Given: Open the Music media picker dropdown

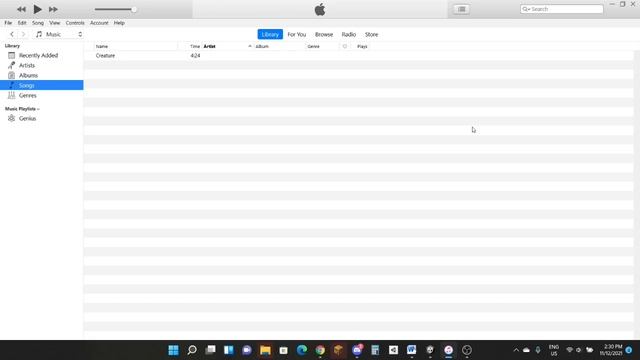Looking at the screenshot, I should point(59,34).
